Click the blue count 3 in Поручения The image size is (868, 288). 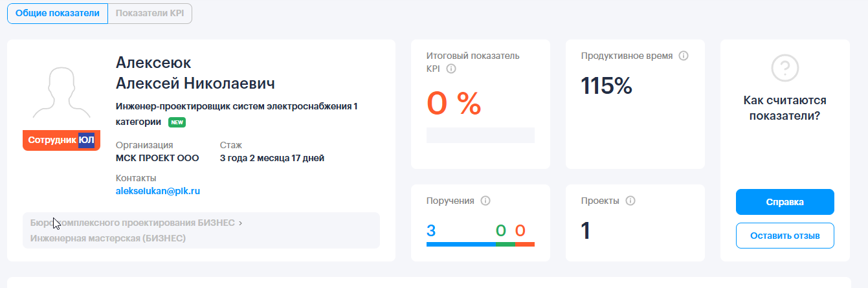click(431, 230)
